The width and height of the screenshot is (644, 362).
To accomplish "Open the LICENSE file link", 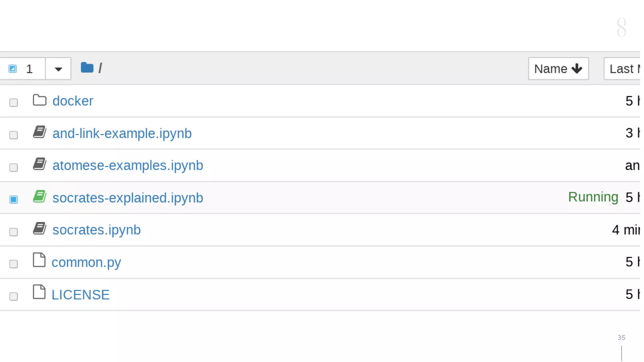I will coord(80,295).
